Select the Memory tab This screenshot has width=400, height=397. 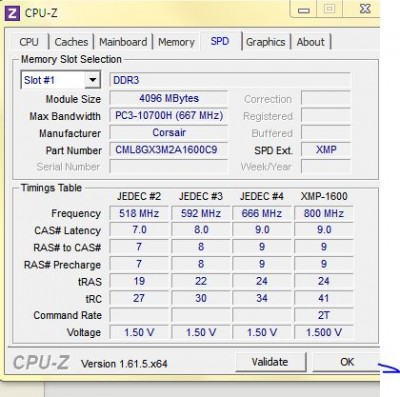pyautogui.click(x=176, y=42)
